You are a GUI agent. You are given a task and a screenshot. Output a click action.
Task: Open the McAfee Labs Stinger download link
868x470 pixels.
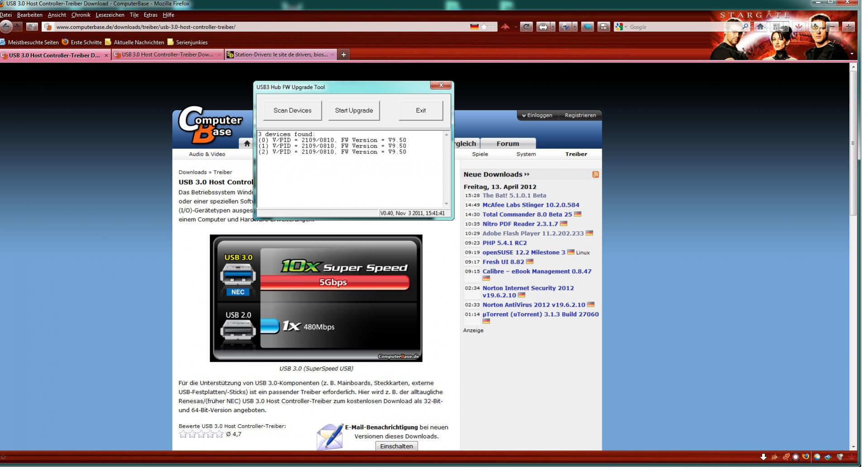coord(531,205)
